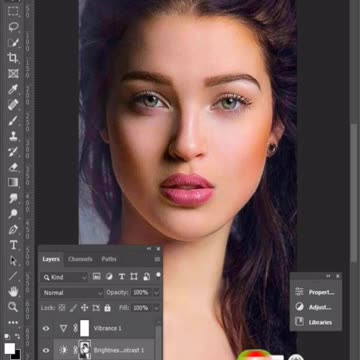360x360 pixels.
Task: Select the Spot Healing Brush tool
Action: tap(13, 105)
